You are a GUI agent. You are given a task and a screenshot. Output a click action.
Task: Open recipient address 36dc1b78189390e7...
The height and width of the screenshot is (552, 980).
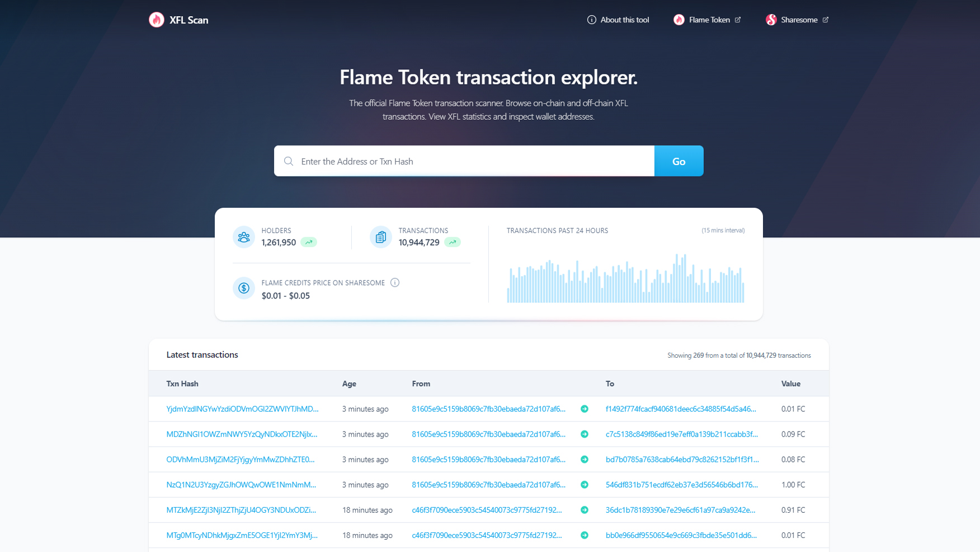coord(681,510)
